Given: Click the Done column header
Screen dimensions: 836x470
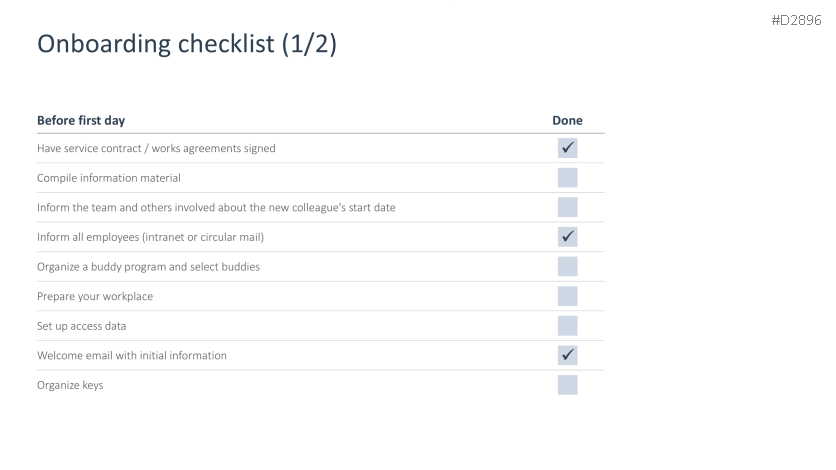Looking at the screenshot, I should coord(567,121).
